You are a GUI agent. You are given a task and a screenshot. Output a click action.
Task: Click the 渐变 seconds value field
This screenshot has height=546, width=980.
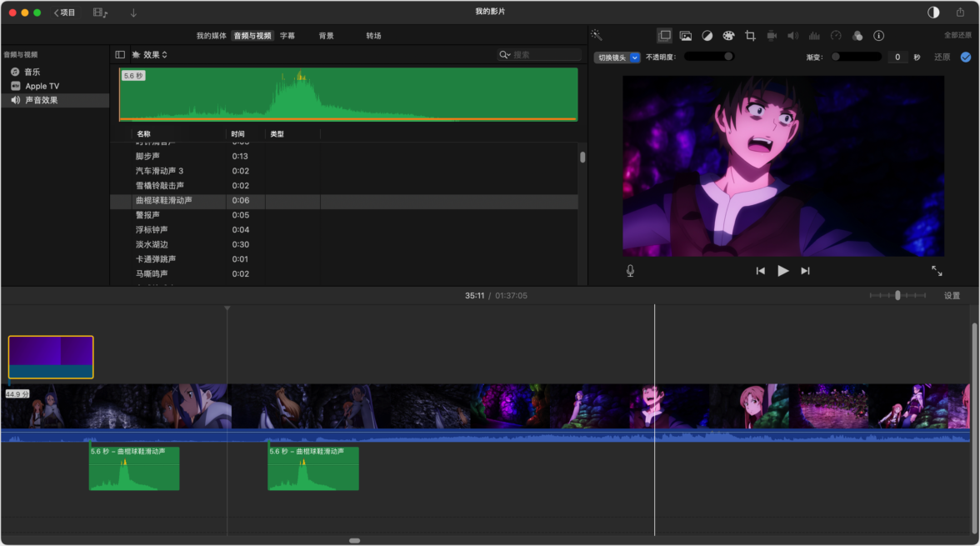coord(897,57)
